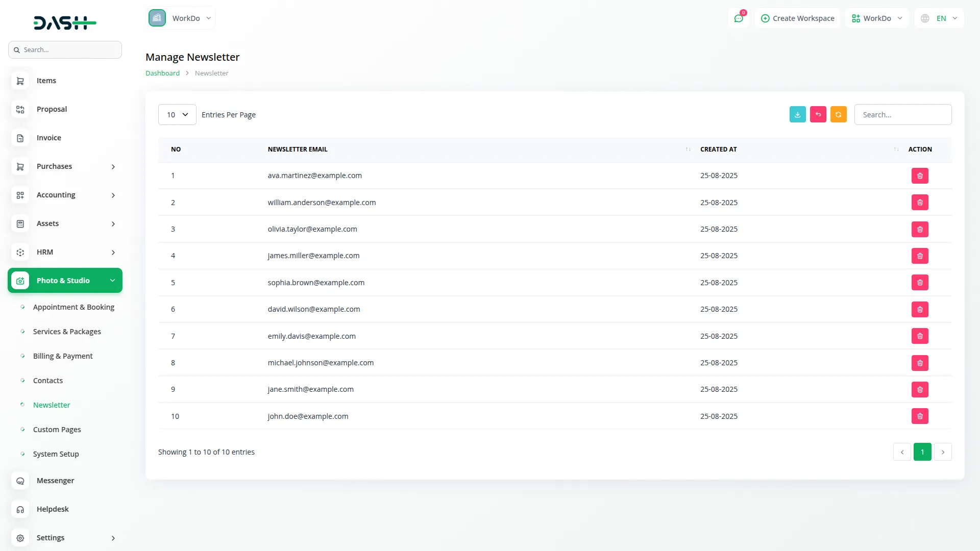Open the chat messages icon in header
The width and height of the screenshot is (980, 551).
tap(739, 18)
